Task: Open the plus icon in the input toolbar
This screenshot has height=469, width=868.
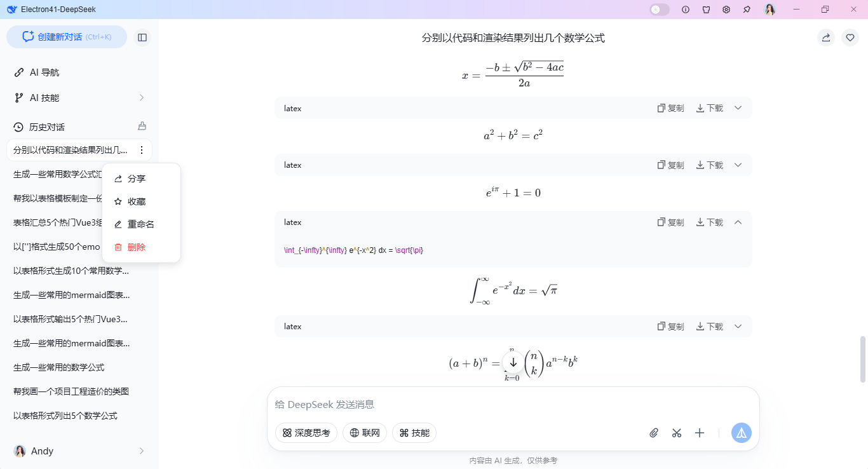Action: pos(700,433)
